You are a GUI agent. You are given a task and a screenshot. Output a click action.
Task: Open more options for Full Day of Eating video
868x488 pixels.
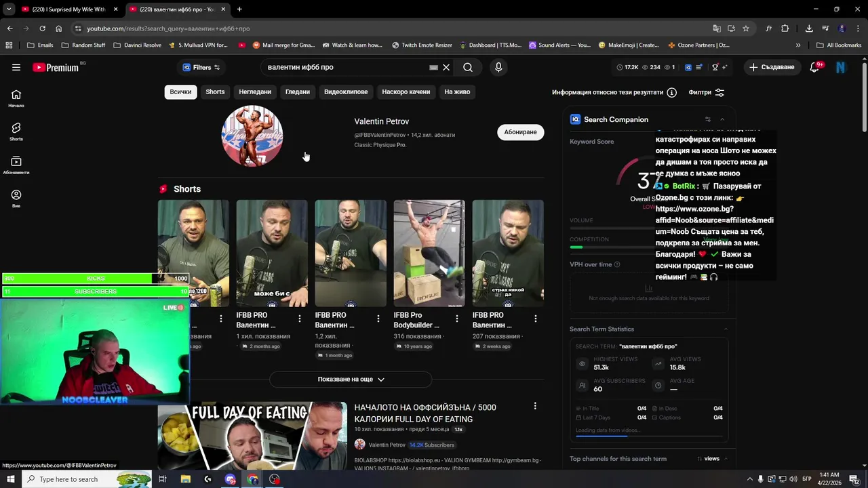tap(535, 406)
